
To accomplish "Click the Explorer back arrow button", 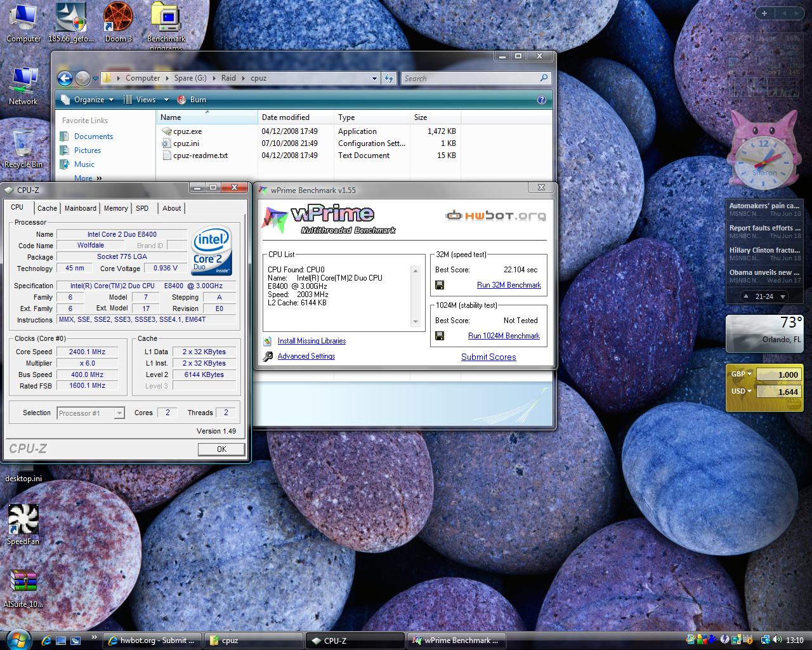I will coord(65,78).
